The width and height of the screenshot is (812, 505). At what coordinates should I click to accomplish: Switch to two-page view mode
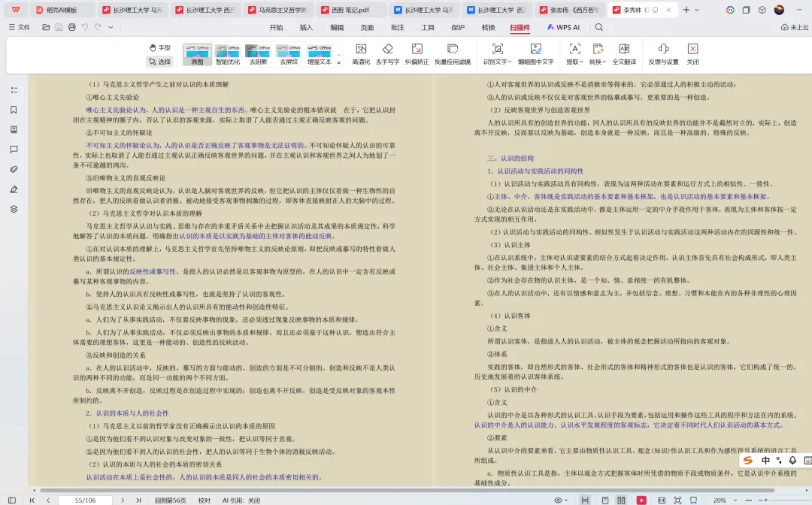click(621, 500)
